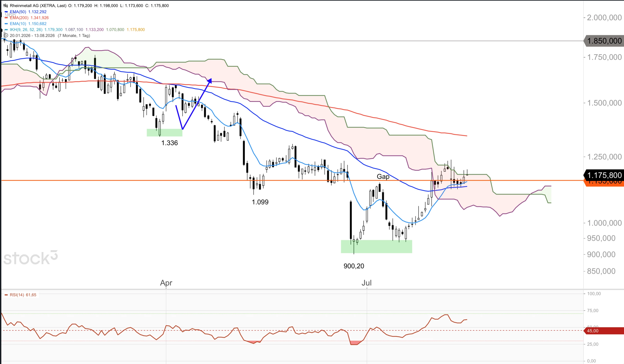This screenshot has width=624, height=364.
Task: Click the 900,000 price axis label
Action: point(601,254)
